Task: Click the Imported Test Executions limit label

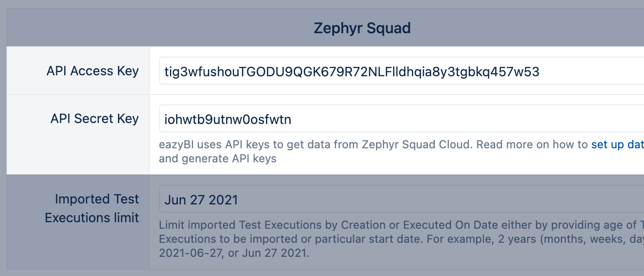Action: click(x=92, y=208)
